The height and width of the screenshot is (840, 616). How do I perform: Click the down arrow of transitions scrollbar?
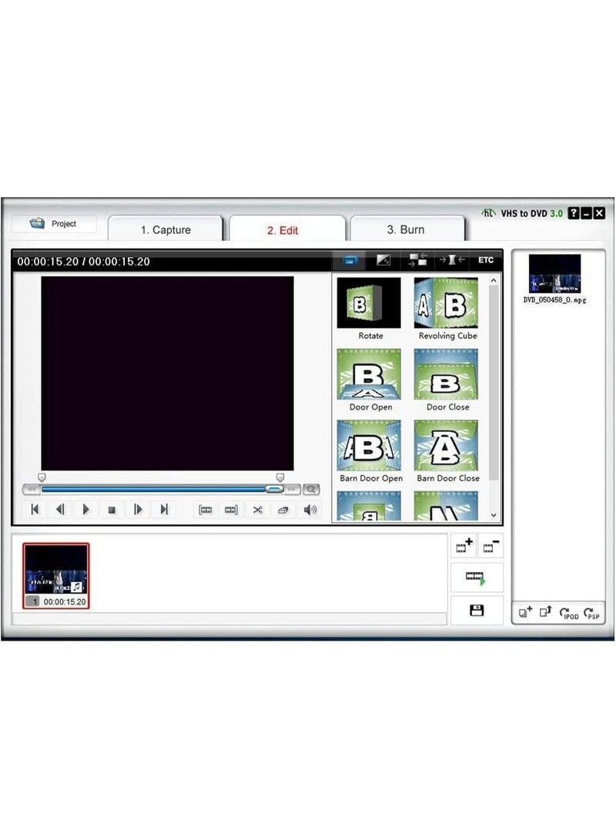494,515
